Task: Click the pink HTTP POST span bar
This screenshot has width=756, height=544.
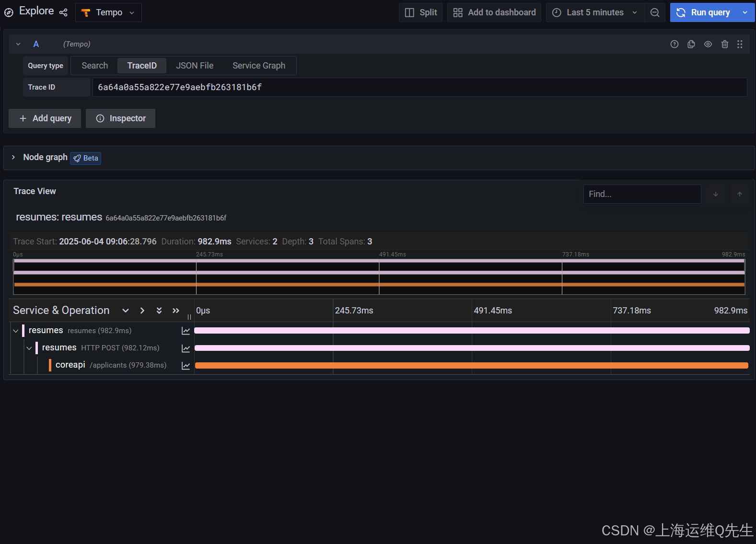Action: click(472, 348)
